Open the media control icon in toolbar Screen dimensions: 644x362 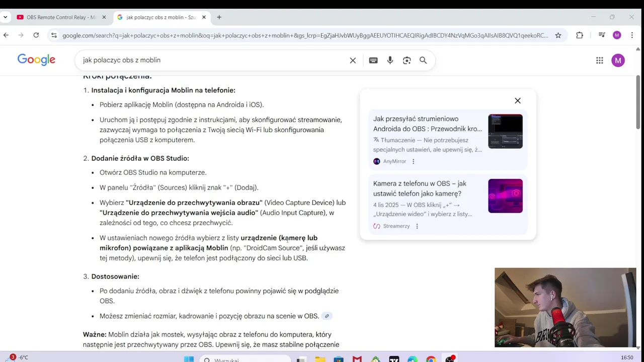pos(602,35)
